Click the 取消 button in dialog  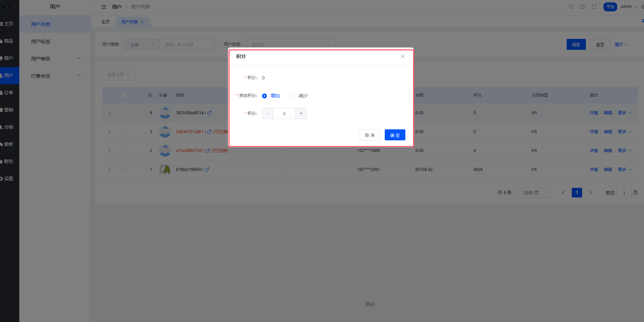370,135
